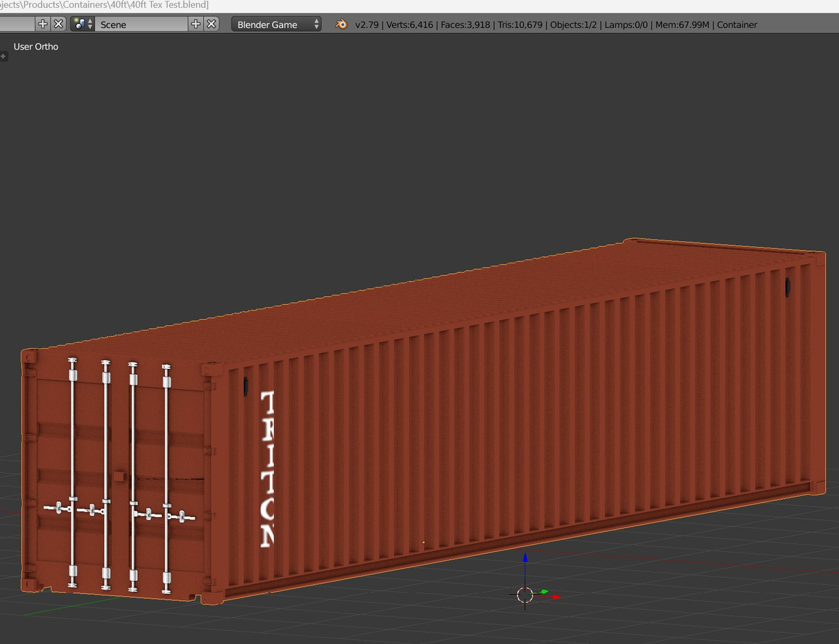Add a new scene
This screenshot has width=839, height=644.
click(x=195, y=24)
